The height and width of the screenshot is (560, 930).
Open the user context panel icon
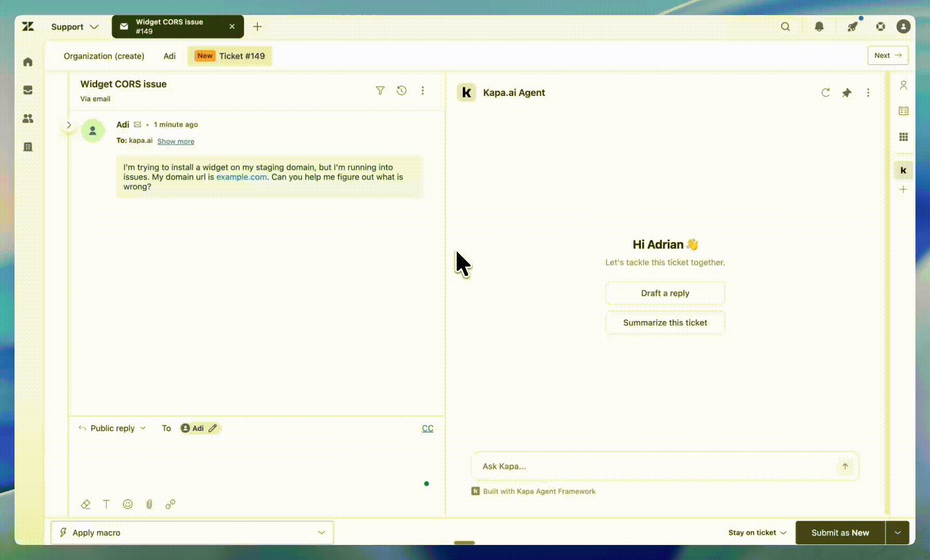tap(904, 85)
